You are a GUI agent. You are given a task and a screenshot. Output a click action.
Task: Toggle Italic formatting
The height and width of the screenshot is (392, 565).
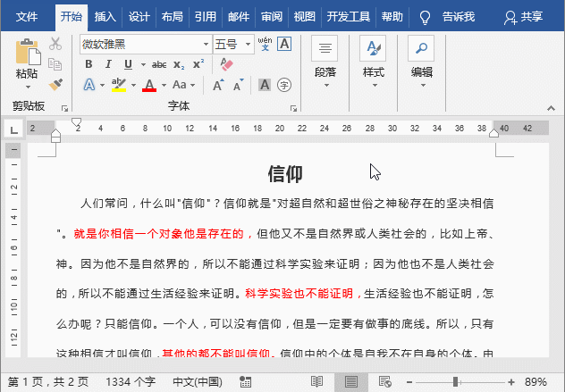click(108, 64)
